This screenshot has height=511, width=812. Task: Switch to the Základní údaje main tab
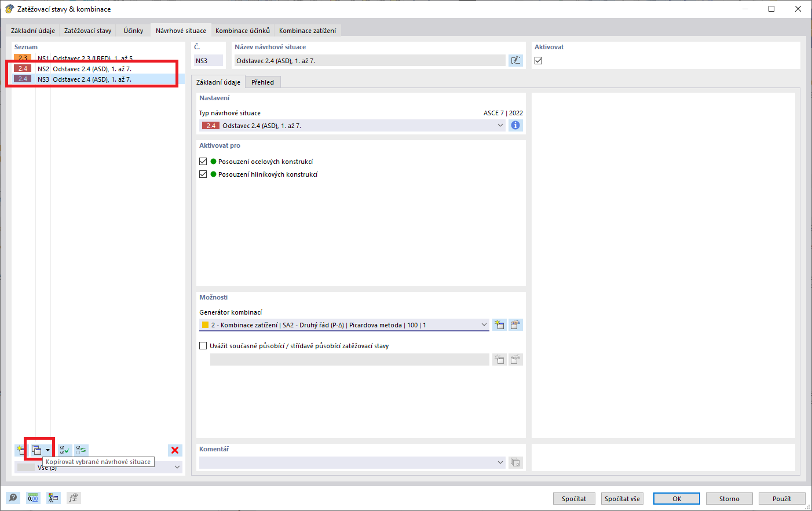point(33,31)
